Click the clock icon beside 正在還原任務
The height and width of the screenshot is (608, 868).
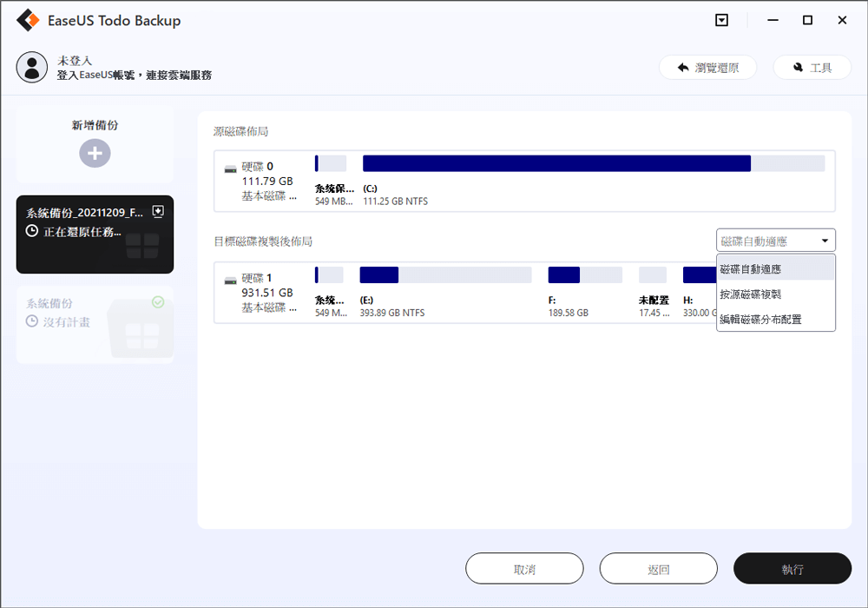(32, 231)
